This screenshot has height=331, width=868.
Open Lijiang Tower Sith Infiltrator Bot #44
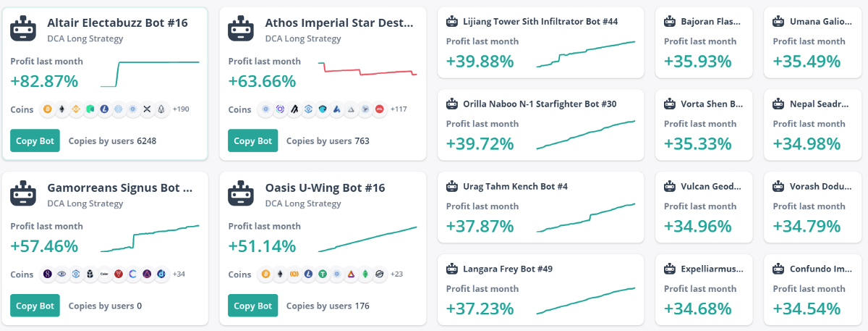[x=540, y=22]
